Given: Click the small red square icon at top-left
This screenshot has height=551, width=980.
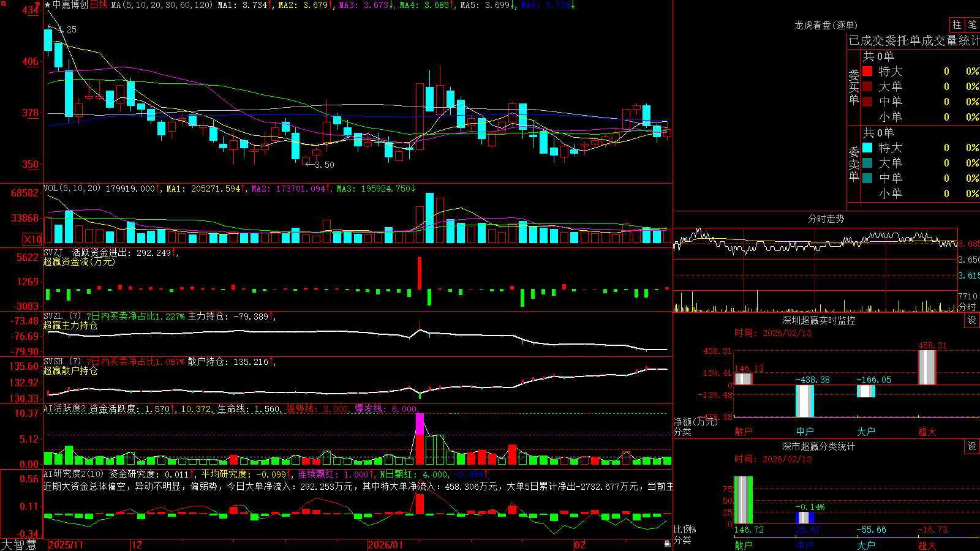Looking at the screenshot, I should click(2, 2).
